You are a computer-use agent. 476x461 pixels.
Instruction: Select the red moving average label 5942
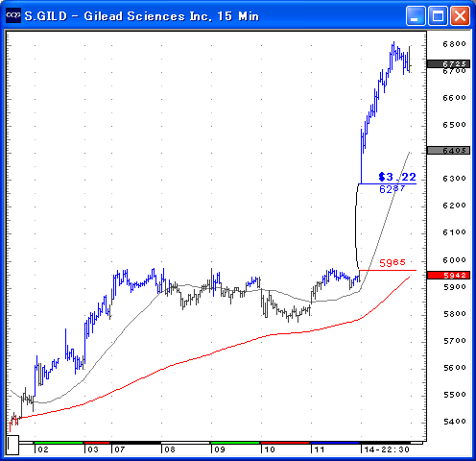click(x=448, y=275)
